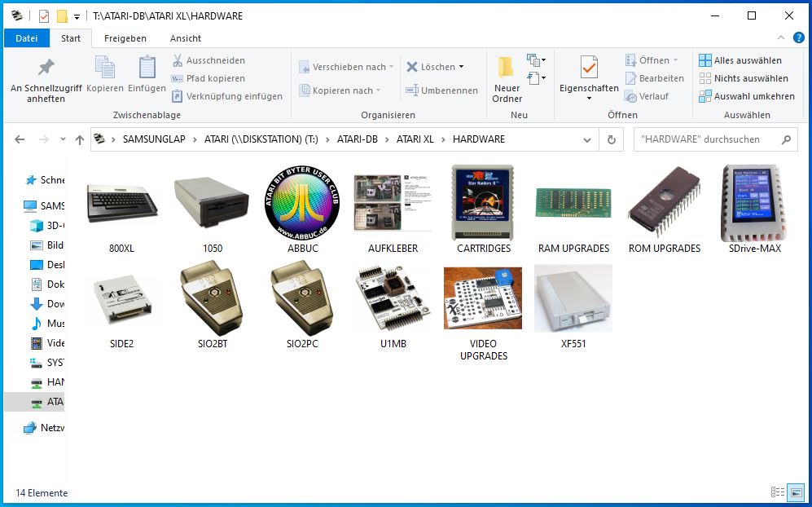
Task: Open Quick Access Toolbar customize dropdown
Action: (x=77, y=17)
